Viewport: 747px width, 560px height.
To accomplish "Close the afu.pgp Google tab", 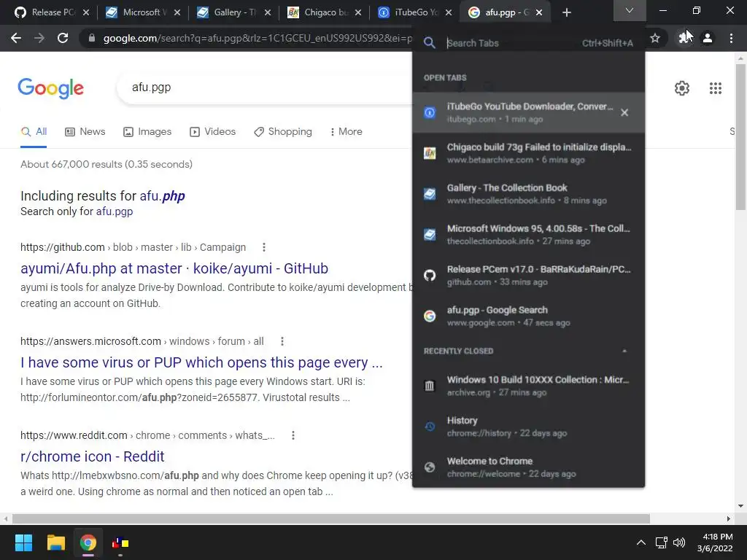I will 539,12.
